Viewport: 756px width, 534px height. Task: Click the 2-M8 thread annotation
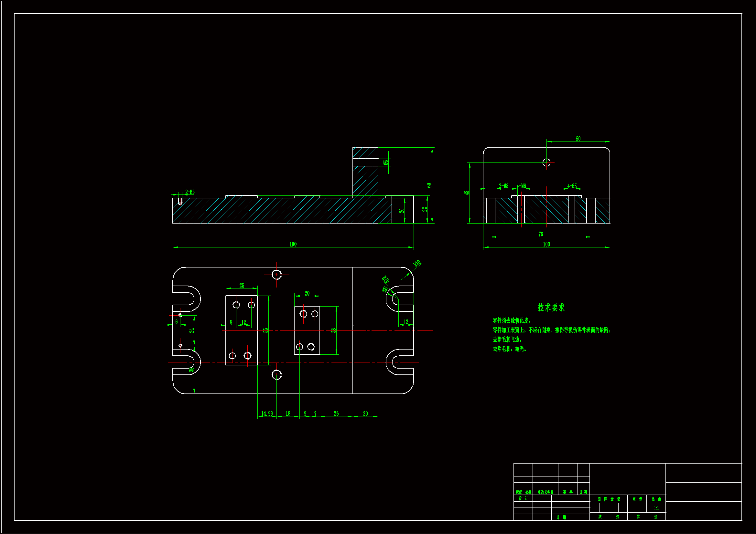tap(503, 186)
